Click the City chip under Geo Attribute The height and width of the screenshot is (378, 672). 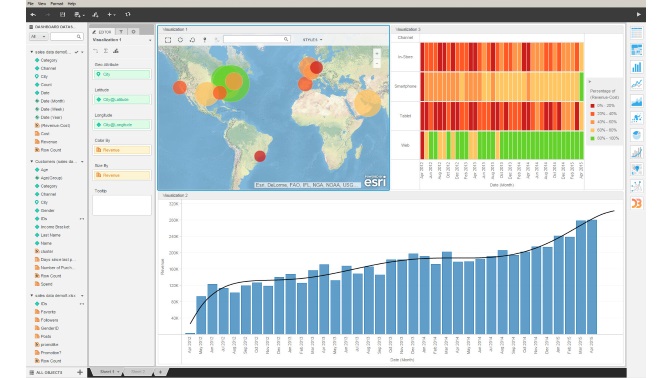coord(122,75)
